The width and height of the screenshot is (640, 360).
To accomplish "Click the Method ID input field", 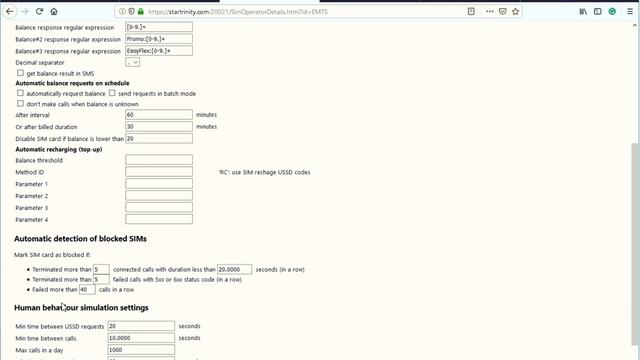I will tap(159, 172).
